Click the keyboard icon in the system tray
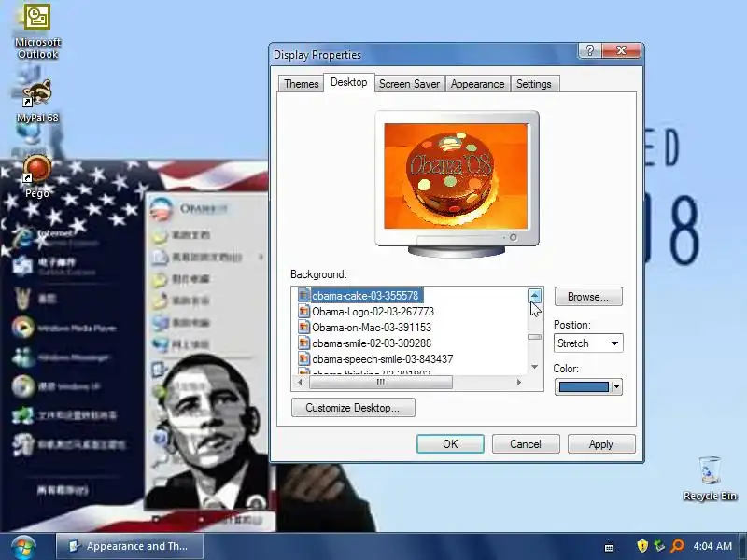The width and height of the screenshot is (747, 560). click(x=609, y=547)
